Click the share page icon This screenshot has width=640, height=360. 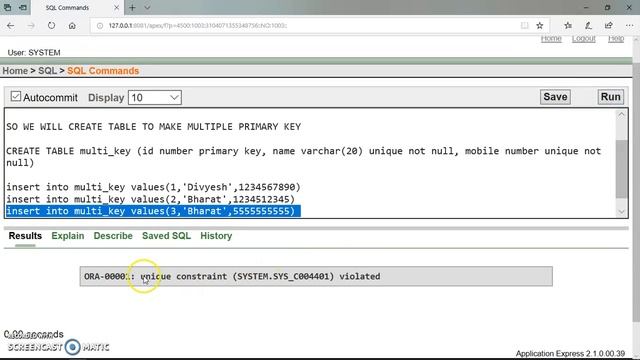(609, 25)
